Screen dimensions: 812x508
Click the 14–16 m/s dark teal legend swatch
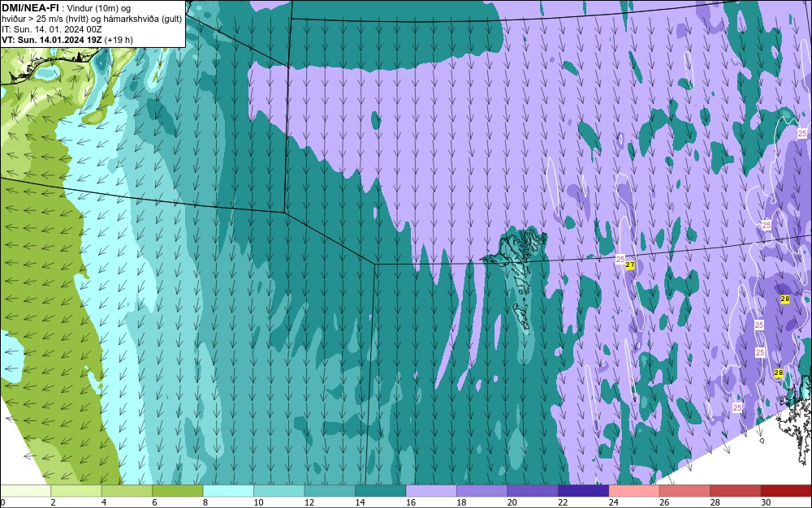point(381,491)
